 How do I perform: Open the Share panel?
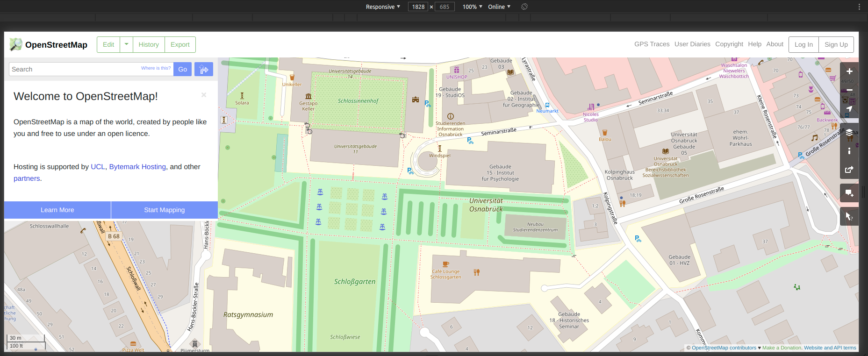pos(849,170)
